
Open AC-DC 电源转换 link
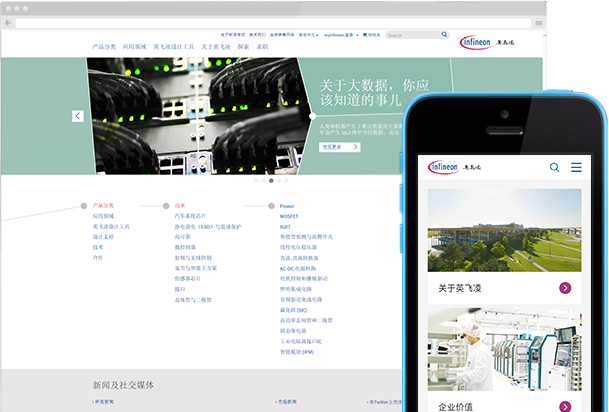298,268
